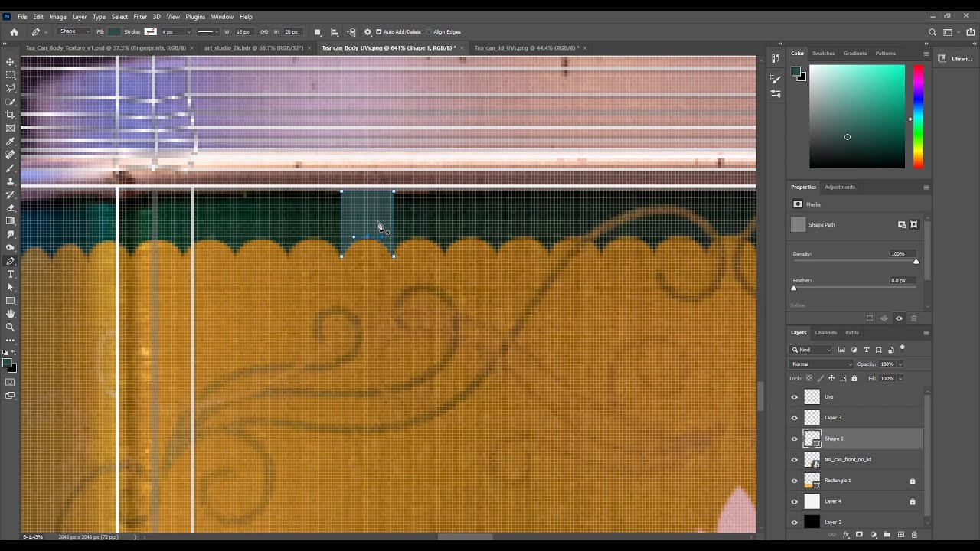Open the stroke line style dropdown
The width and height of the screenshot is (980, 551).
(207, 32)
